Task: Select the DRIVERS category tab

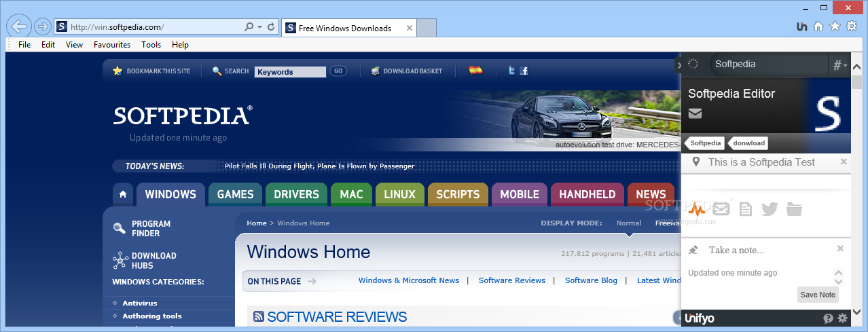Action: point(296,194)
